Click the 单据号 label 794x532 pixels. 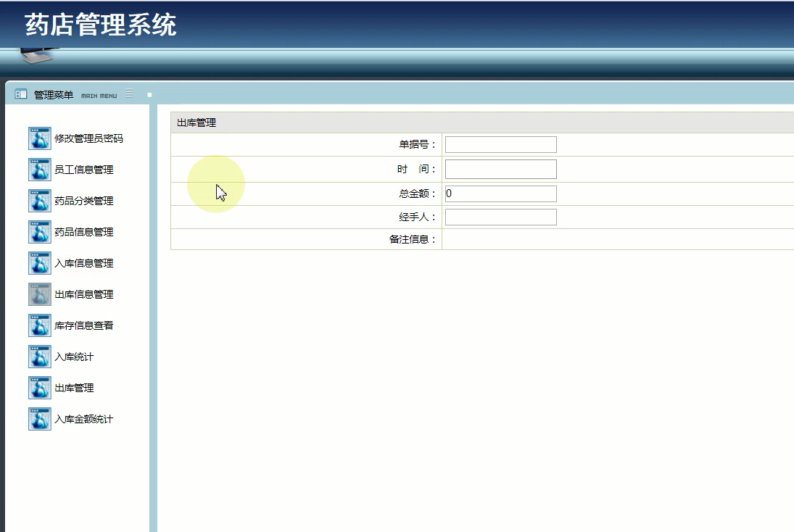click(x=417, y=145)
